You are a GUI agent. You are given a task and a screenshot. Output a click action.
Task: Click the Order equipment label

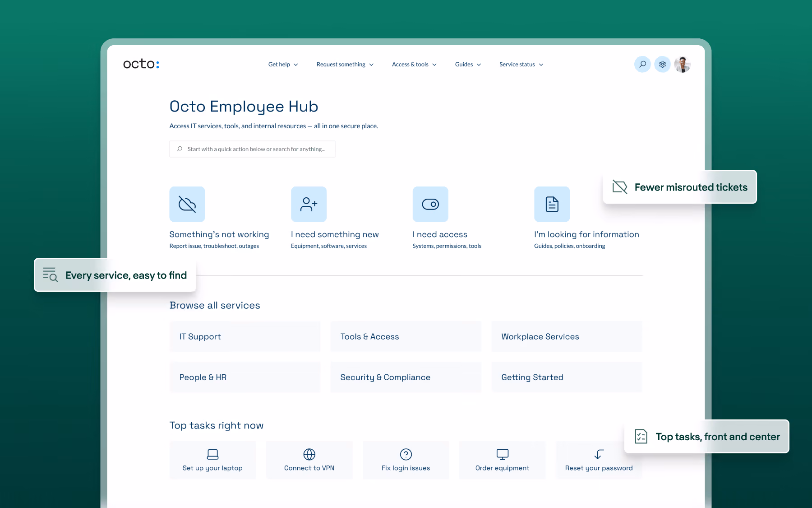point(503,468)
